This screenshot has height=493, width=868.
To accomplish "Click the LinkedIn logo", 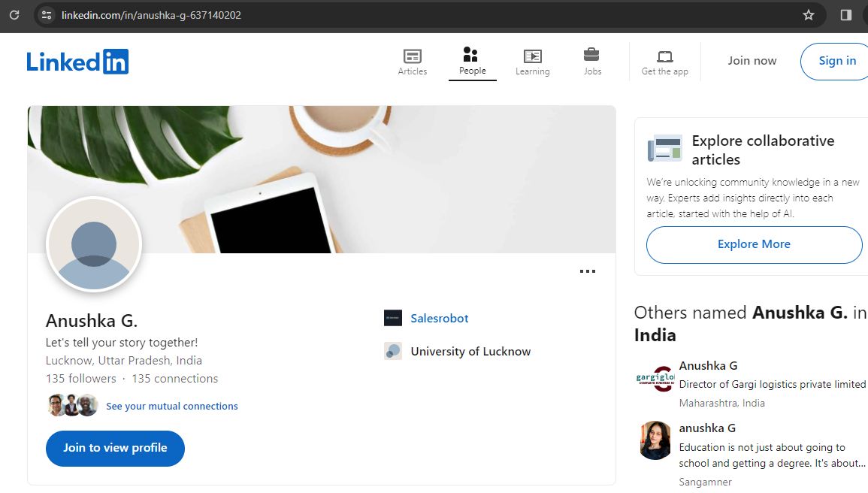I will click(x=77, y=61).
